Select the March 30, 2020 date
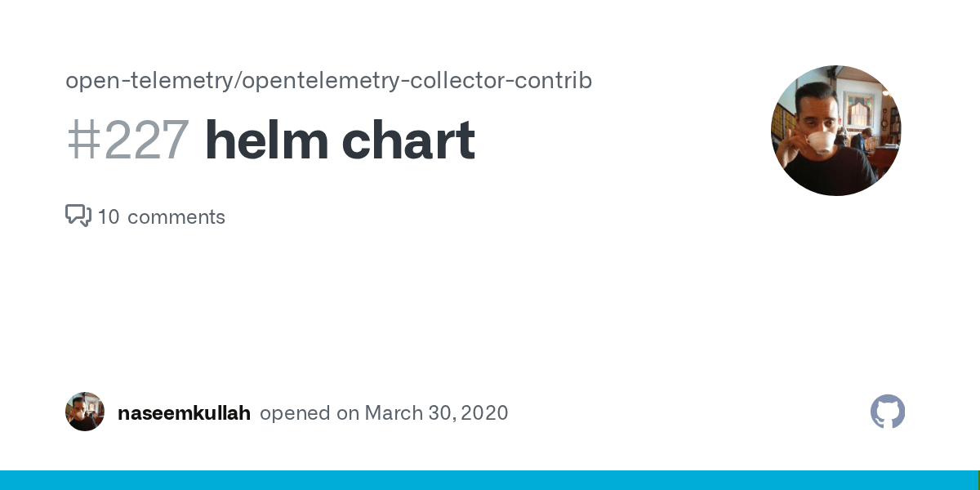This screenshot has width=980, height=490. pos(436,413)
